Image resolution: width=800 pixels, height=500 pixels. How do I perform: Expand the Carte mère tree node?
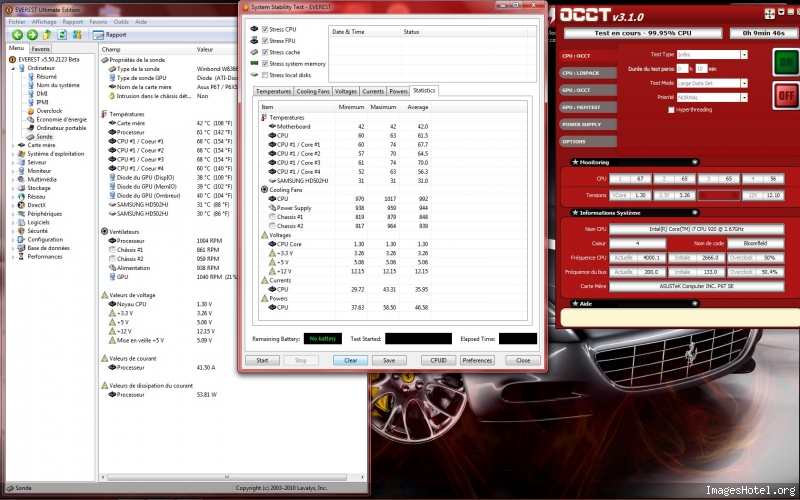coord(10,145)
